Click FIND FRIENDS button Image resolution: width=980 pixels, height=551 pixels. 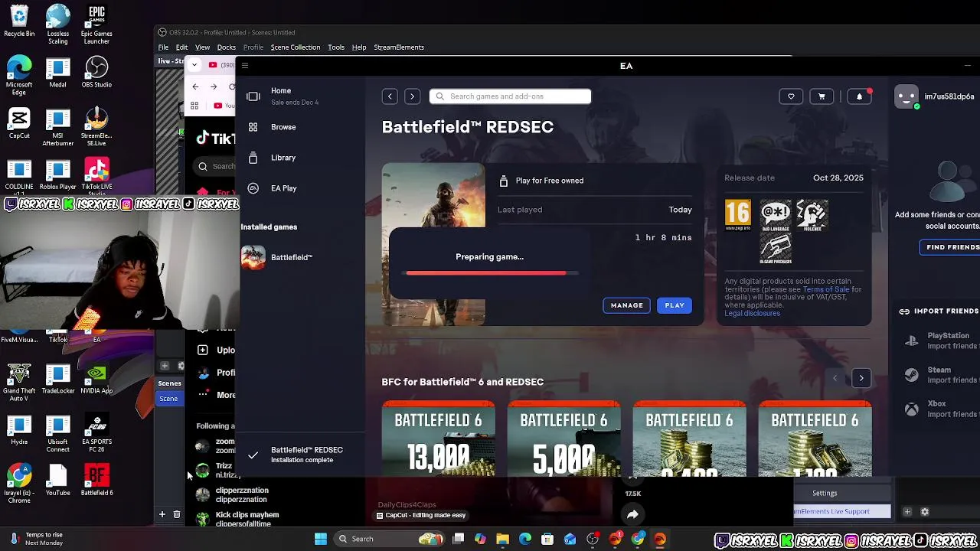pyautogui.click(x=952, y=247)
